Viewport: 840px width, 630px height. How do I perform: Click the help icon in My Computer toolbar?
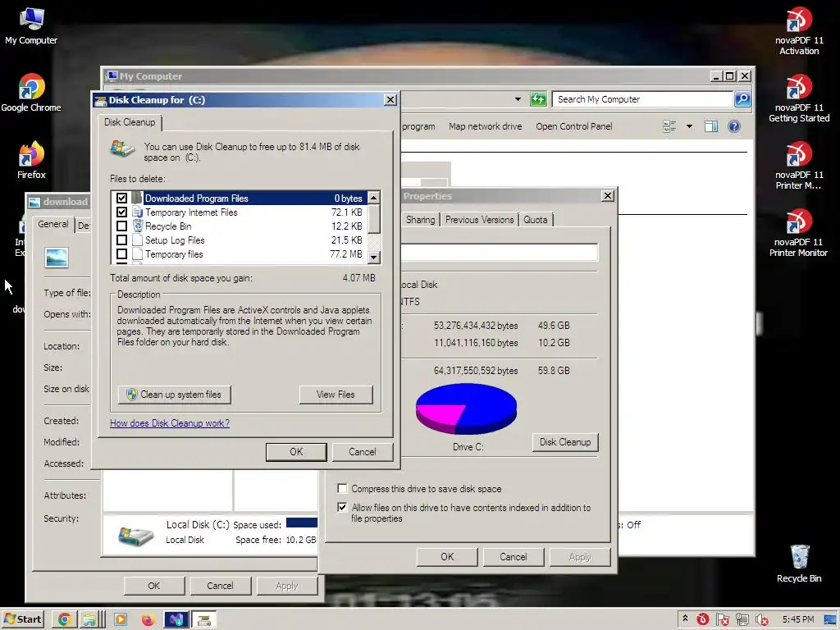734,126
